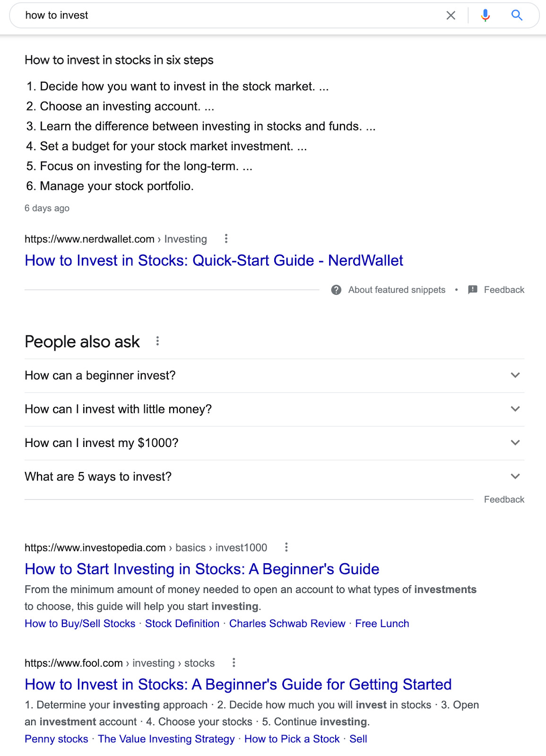This screenshot has width=546, height=756.
Task: Open the three-dot menu next to NerdWallet URL
Action: point(226,239)
